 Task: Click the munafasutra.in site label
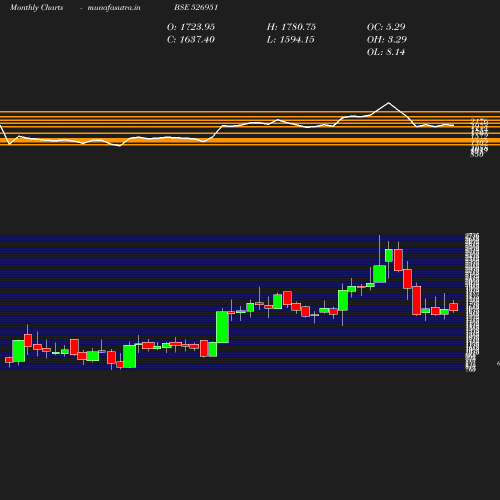[114, 7]
